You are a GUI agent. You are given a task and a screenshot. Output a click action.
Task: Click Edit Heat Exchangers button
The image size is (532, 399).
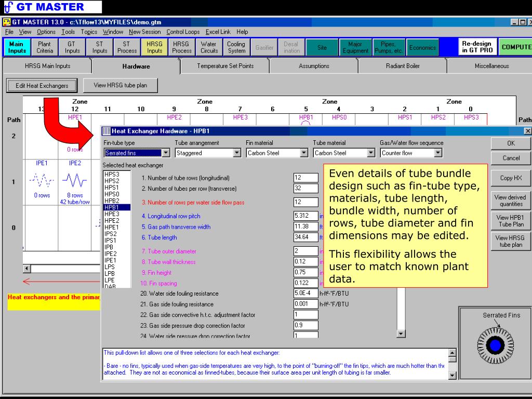(x=42, y=86)
